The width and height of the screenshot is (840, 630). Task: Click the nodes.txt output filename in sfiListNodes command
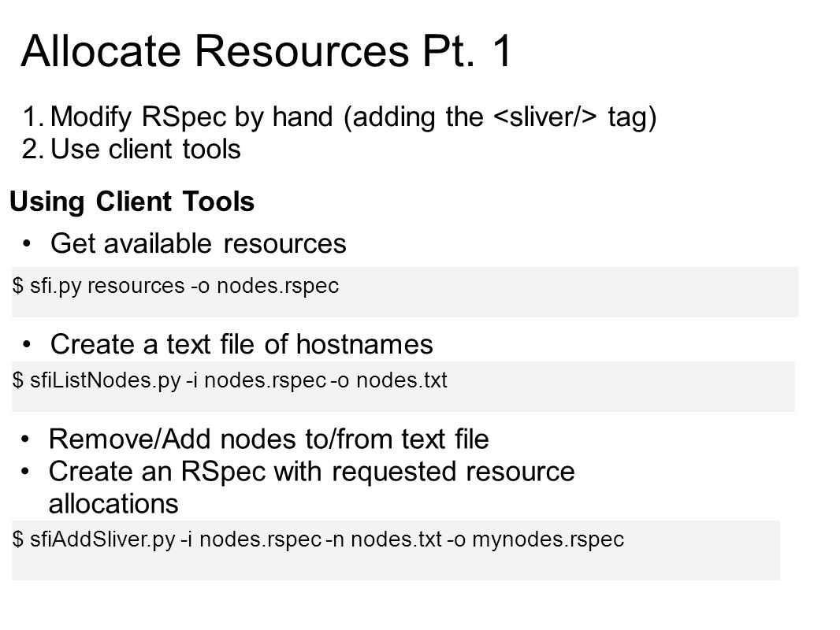pyautogui.click(x=402, y=380)
